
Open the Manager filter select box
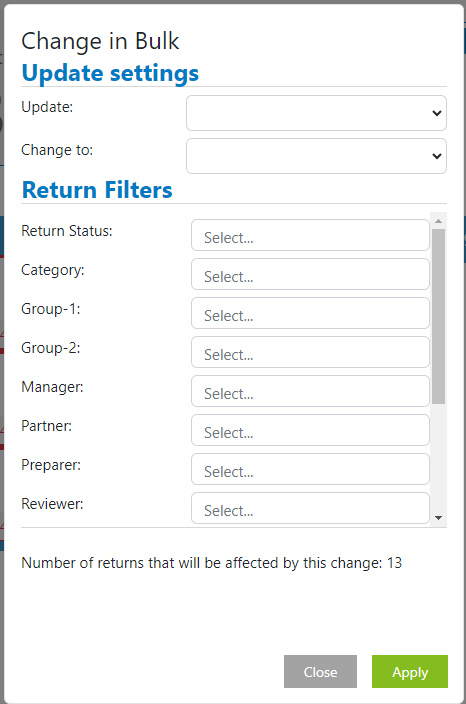(310, 392)
